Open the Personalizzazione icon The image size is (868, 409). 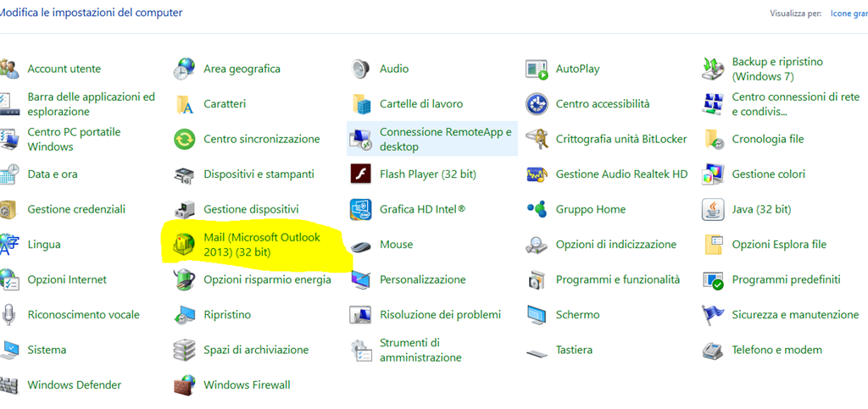(360, 279)
